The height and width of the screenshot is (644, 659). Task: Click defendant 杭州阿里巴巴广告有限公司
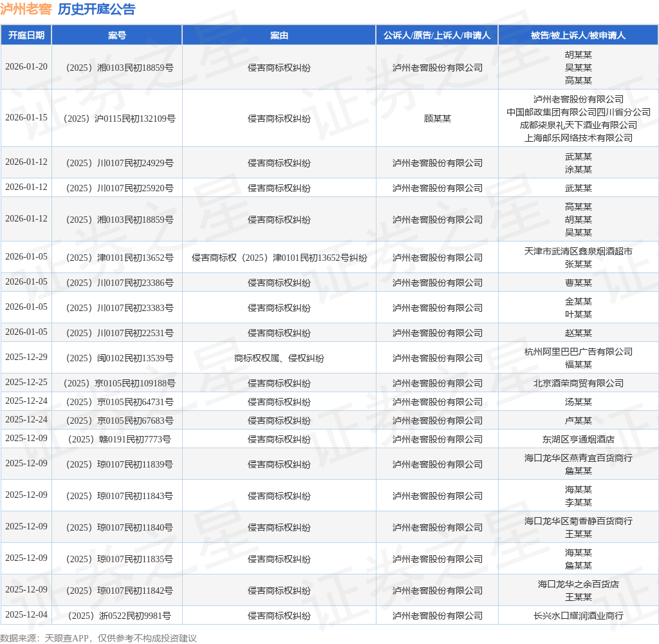coord(579,352)
